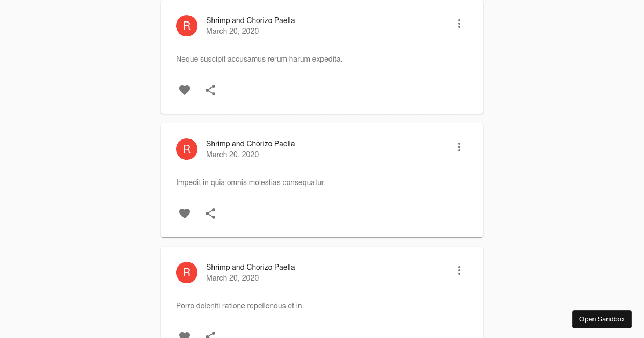Open the kebab menu on the second card
Viewport: 644px width, 338px height.
tap(459, 147)
